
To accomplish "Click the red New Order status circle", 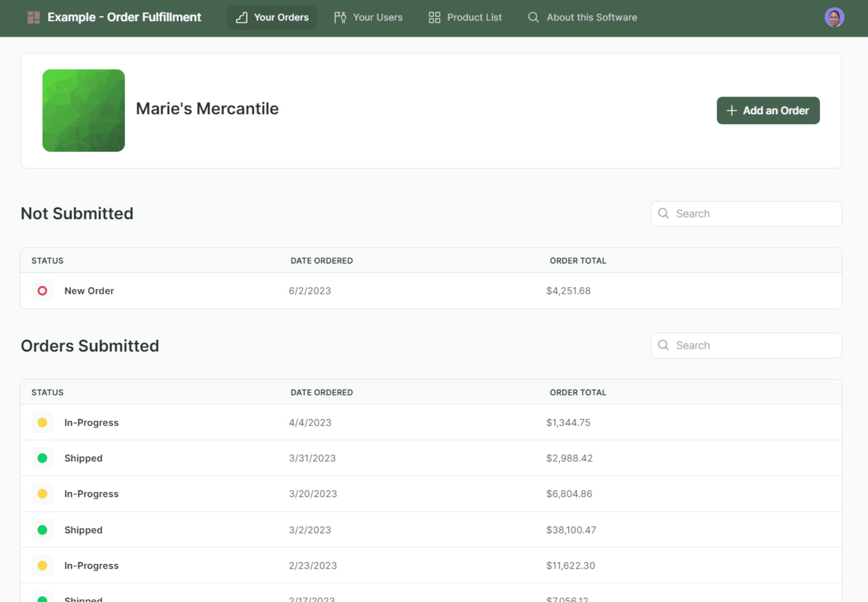I will (x=42, y=291).
